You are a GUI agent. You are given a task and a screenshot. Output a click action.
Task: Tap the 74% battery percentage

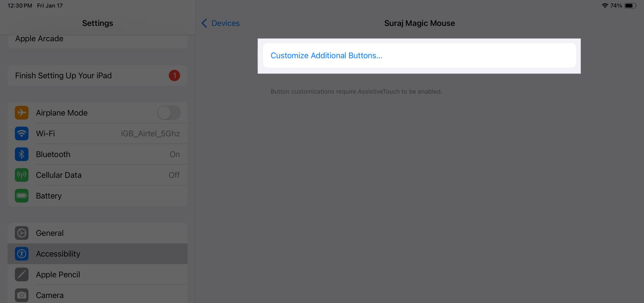pyautogui.click(x=616, y=6)
